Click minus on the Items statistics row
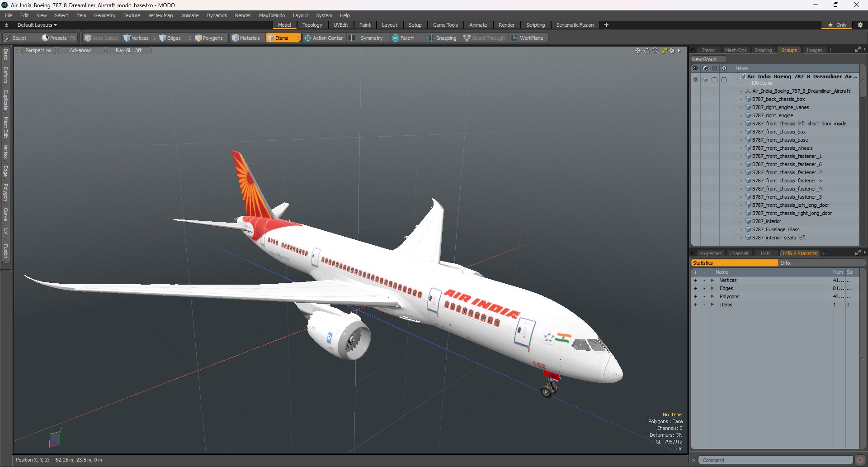Screen dimensions: 868x467 tap(704, 305)
